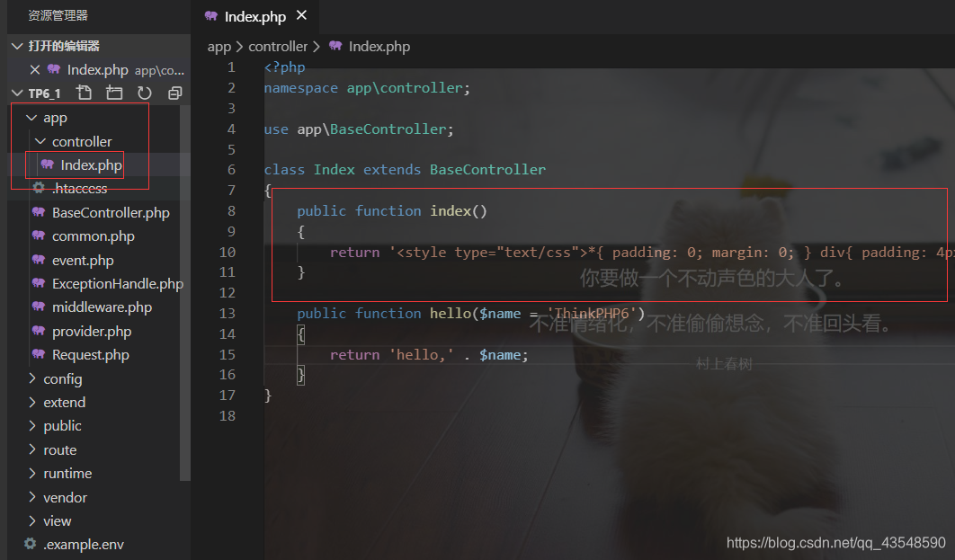Expand the extend folder
Viewport: 955px width, 560px height.
point(32,402)
